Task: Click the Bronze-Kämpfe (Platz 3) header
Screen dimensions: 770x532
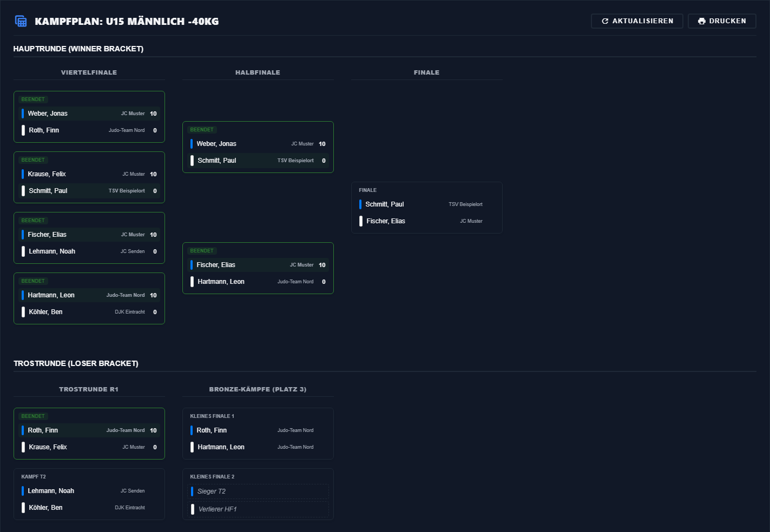Action: coord(258,389)
